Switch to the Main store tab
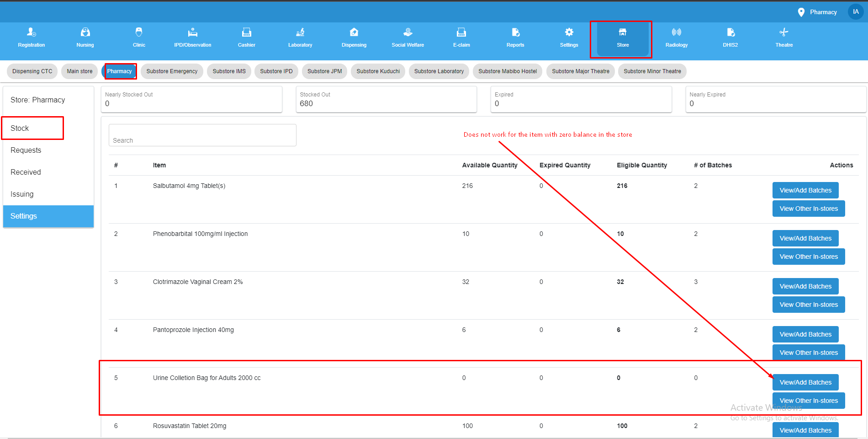 pyautogui.click(x=79, y=71)
